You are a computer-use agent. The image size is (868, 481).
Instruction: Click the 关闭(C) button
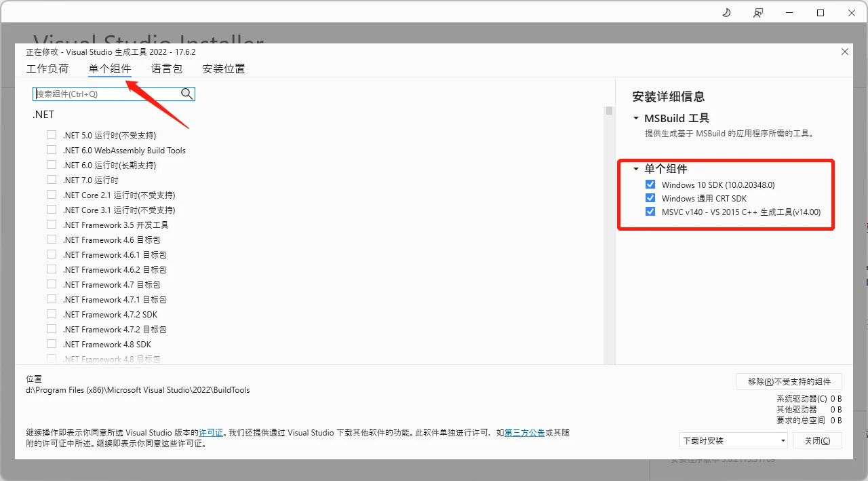coord(817,440)
